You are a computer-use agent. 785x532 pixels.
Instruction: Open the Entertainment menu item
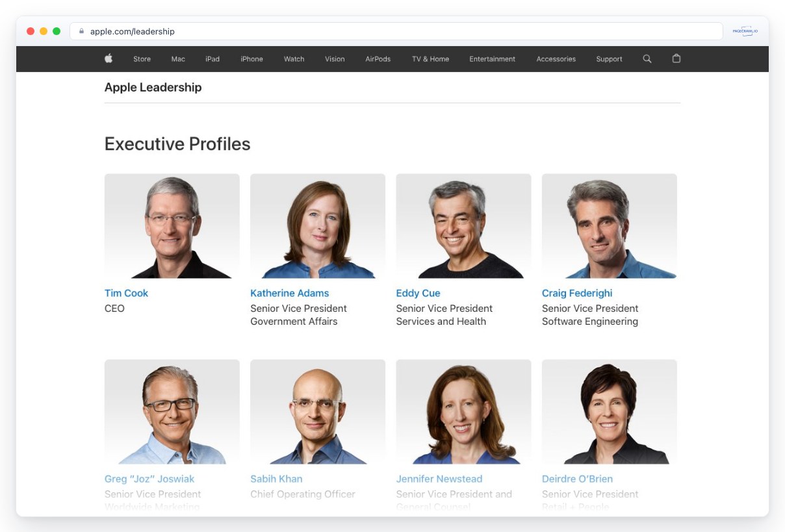tap(493, 59)
